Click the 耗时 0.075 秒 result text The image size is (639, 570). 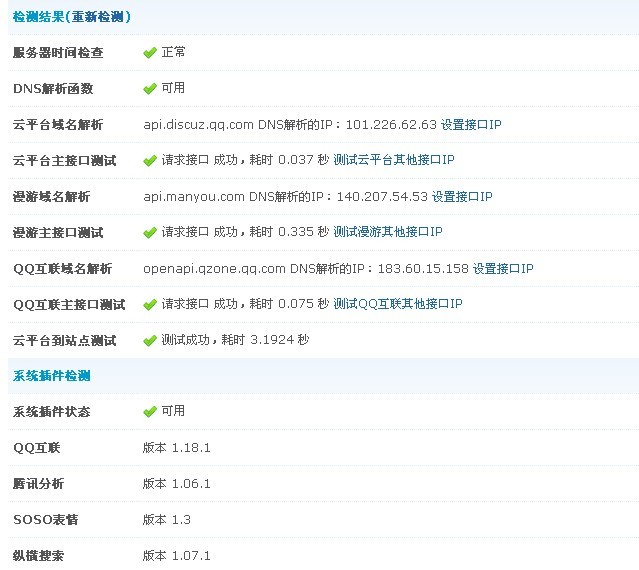pyautogui.click(x=289, y=304)
